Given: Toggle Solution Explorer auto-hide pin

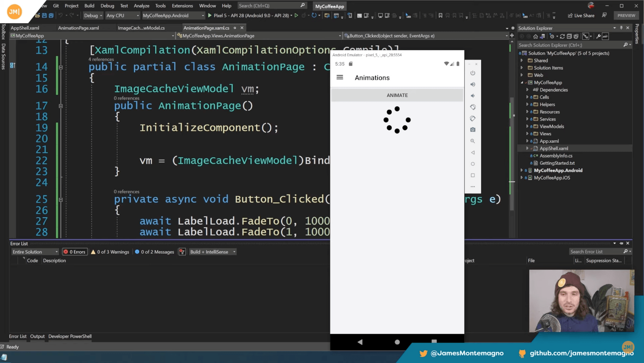Looking at the screenshot, I should tap(621, 28).
